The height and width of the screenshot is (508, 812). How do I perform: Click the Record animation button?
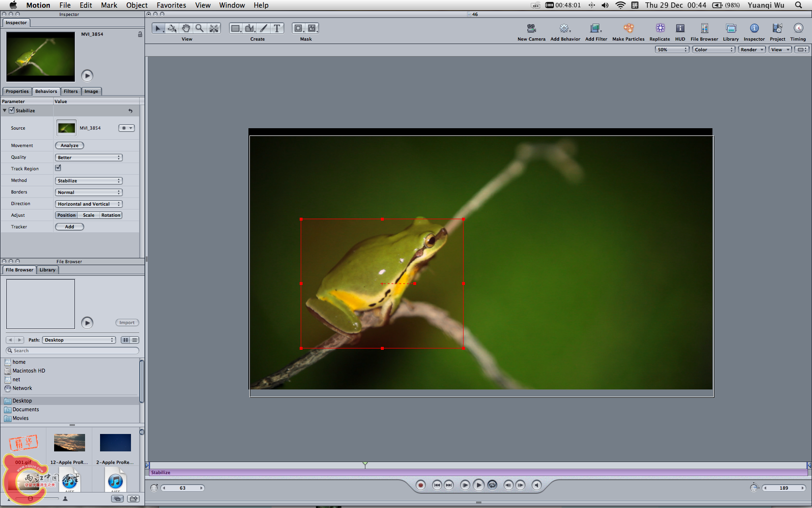point(420,485)
